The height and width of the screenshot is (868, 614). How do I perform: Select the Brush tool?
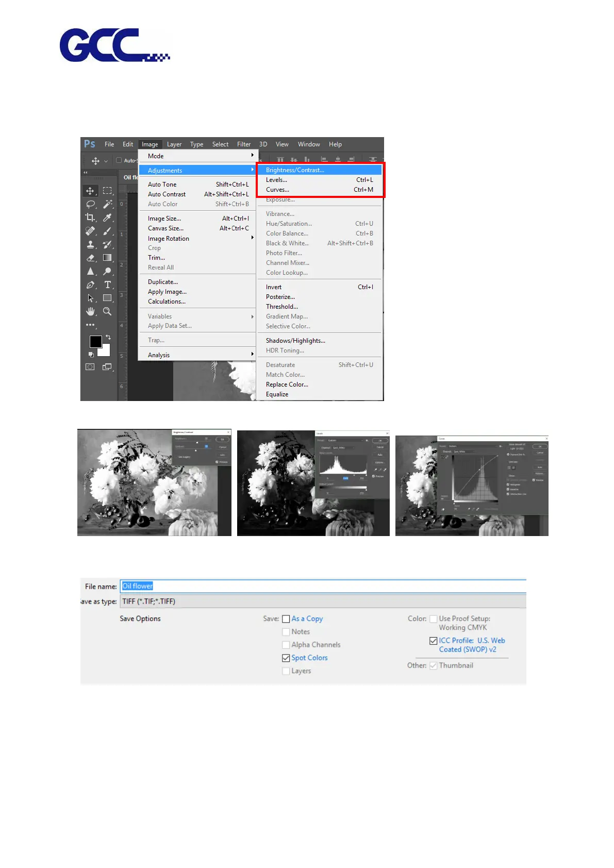pos(107,231)
